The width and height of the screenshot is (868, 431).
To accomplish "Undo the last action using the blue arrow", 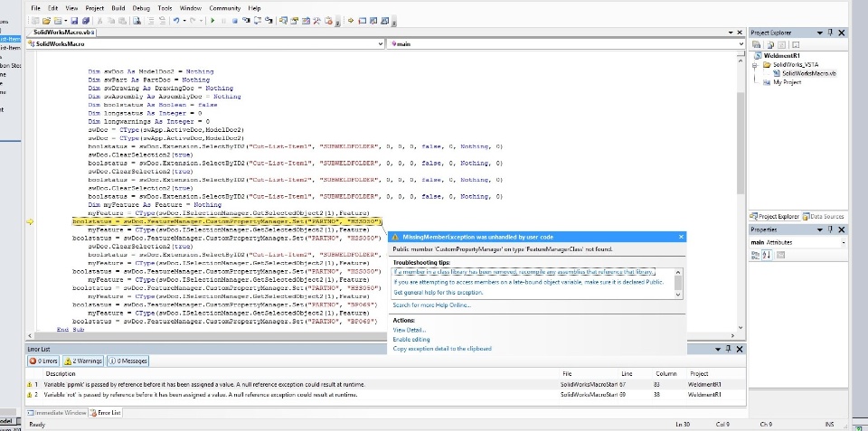I will click(x=176, y=21).
